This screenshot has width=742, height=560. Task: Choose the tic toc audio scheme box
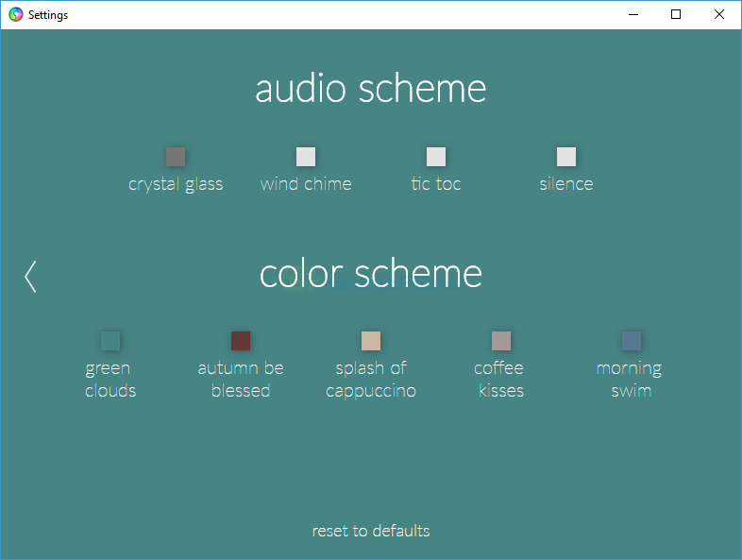pos(436,157)
